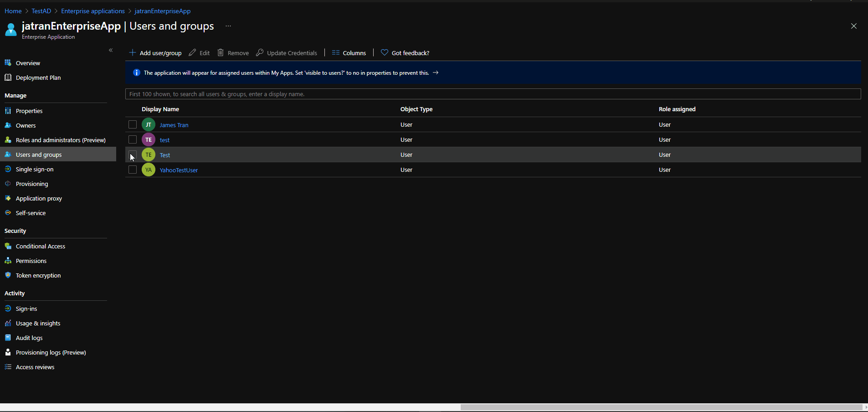
Task: Select the checkbox next to YahooTestUser
Action: click(132, 169)
